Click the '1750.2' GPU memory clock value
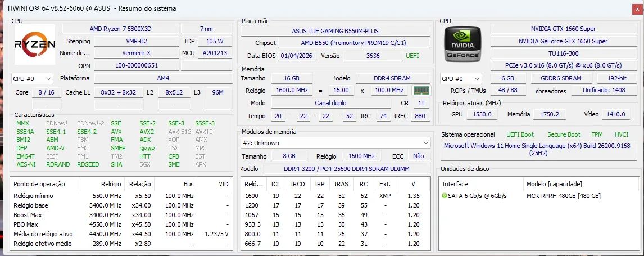The image size is (644, 256). tap(550, 115)
